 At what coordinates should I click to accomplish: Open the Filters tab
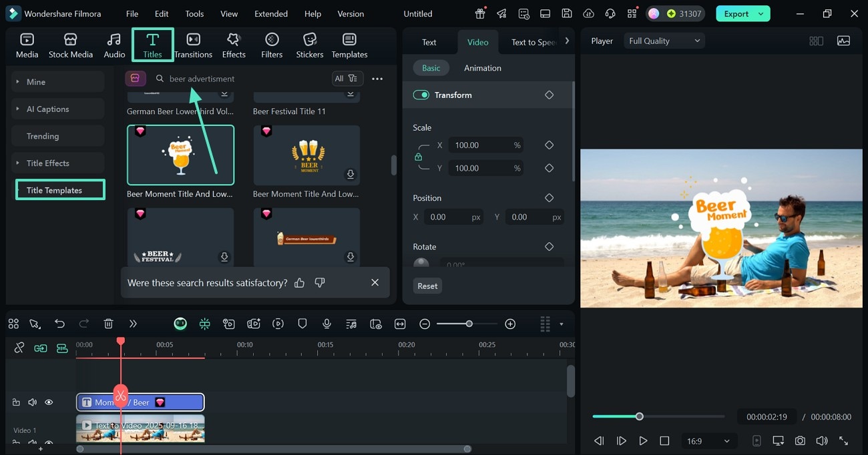[x=272, y=45]
